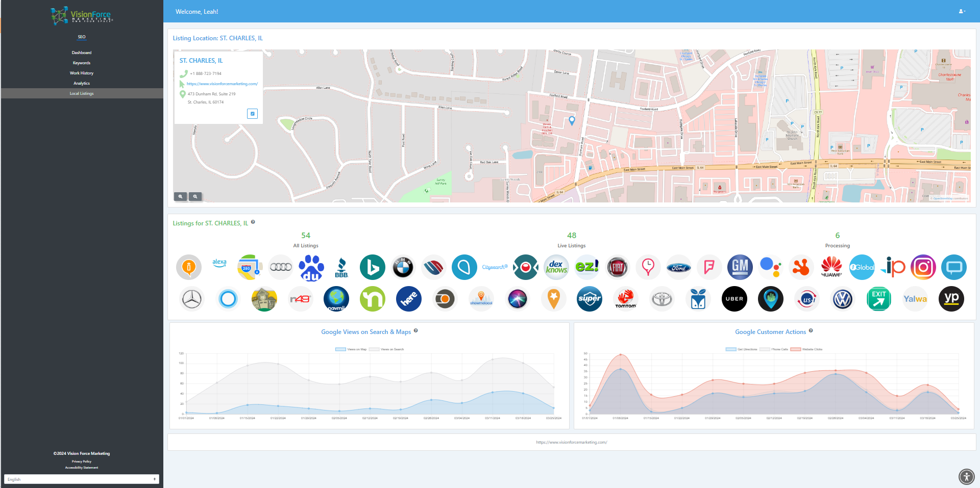Open the HERE maps listing icon
The width and height of the screenshot is (980, 488).
coord(409,299)
